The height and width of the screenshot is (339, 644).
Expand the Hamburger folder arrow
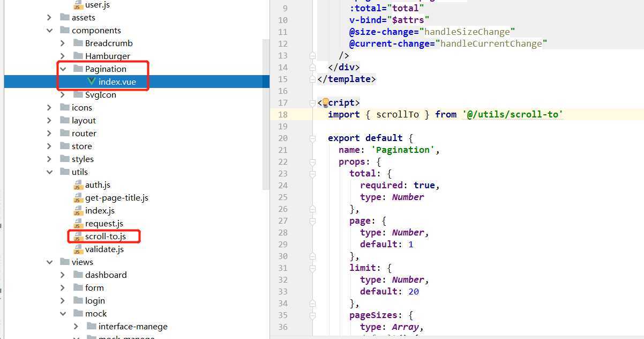(x=63, y=56)
